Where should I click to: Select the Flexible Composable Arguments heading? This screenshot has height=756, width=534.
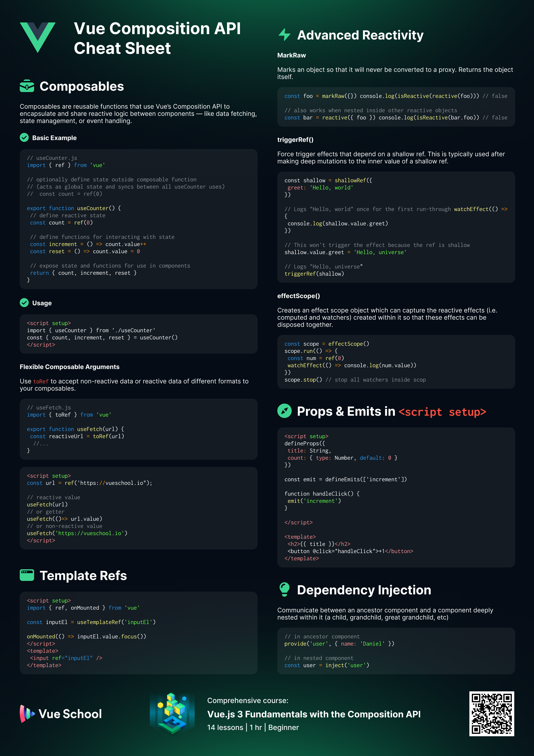(70, 367)
